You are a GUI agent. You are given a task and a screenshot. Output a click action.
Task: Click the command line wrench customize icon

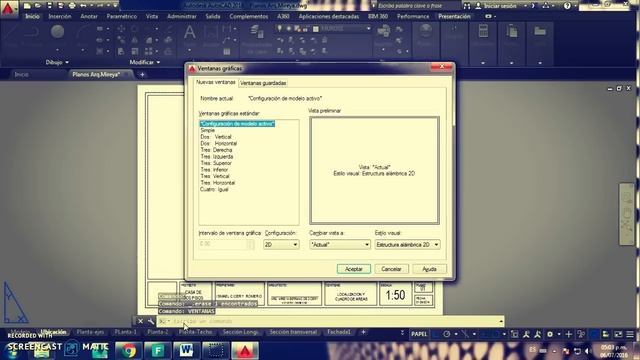[x=151, y=321]
